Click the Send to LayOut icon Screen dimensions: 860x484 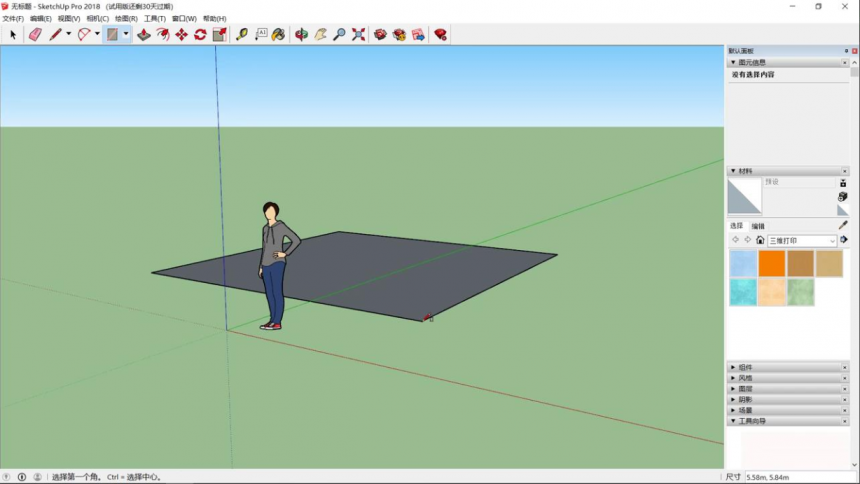click(418, 35)
